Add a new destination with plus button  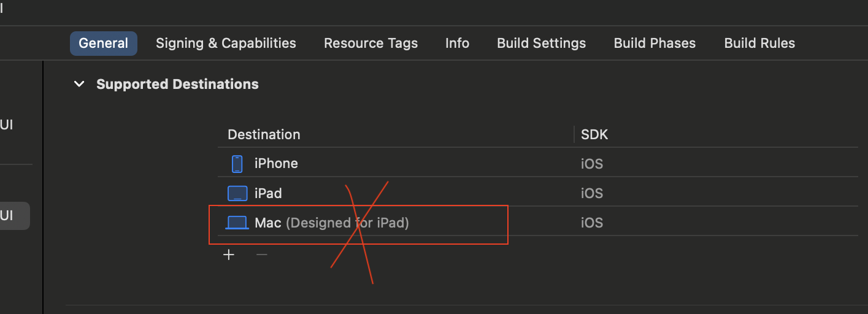tap(229, 255)
